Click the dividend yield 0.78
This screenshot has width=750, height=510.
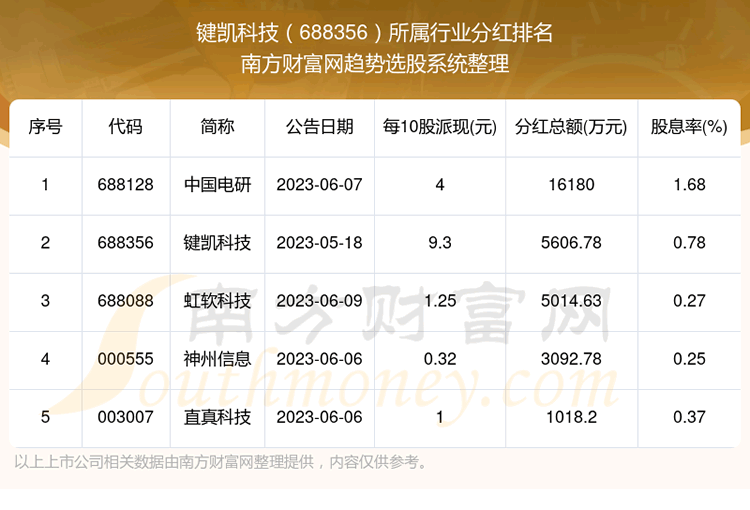[689, 243]
